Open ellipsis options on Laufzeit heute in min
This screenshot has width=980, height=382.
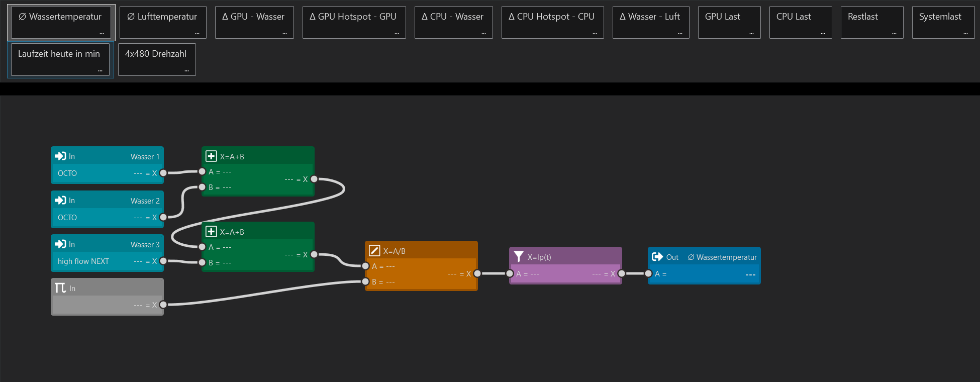click(x=100, y=70)
